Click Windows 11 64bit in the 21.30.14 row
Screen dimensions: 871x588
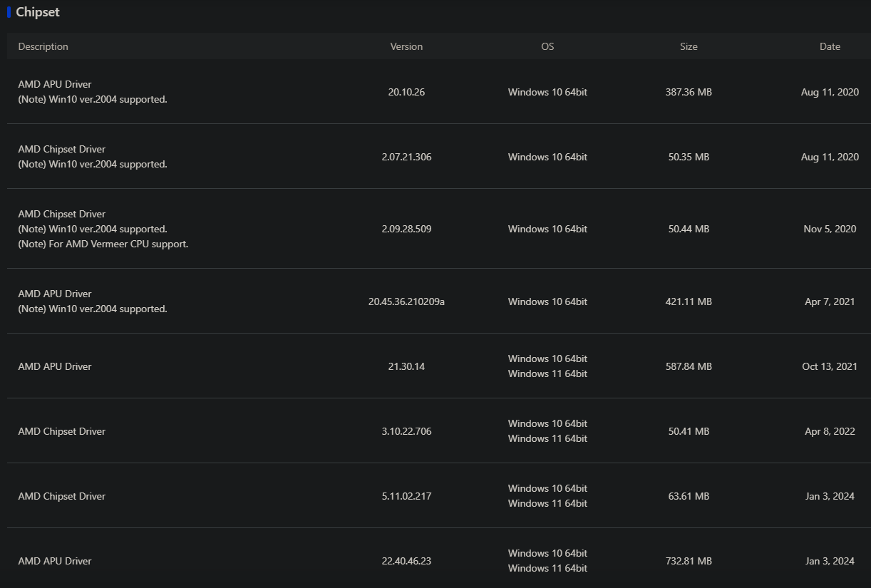pyautogui.click(x=547, y=373)
